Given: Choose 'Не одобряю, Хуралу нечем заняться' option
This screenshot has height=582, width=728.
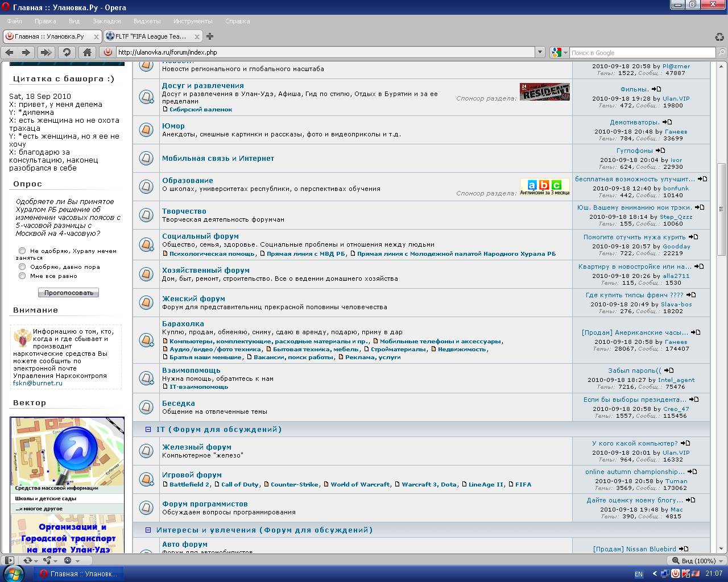Looking at the screenshot, I should coord(22,251).
